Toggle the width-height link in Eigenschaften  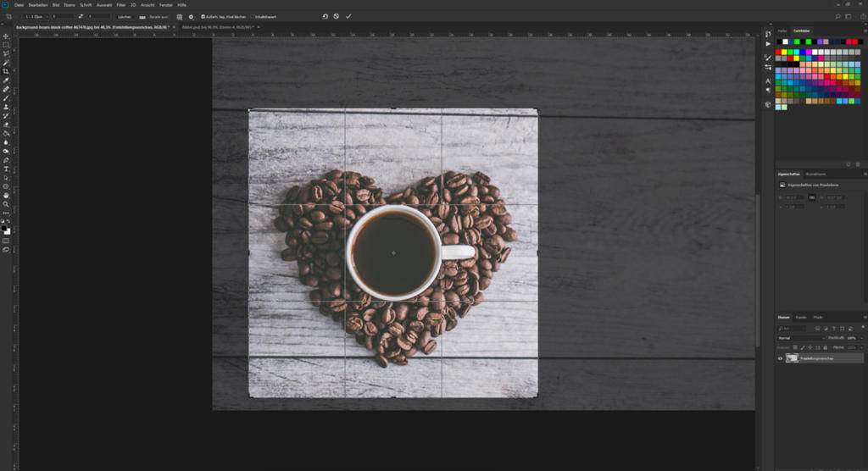click(x=812, y=197)
